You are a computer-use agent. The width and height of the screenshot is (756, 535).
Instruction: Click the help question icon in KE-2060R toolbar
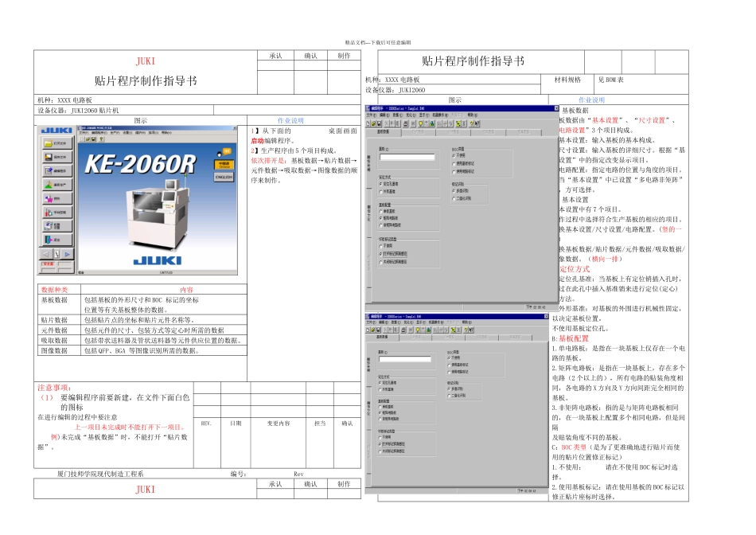click(x=101, y=139)
